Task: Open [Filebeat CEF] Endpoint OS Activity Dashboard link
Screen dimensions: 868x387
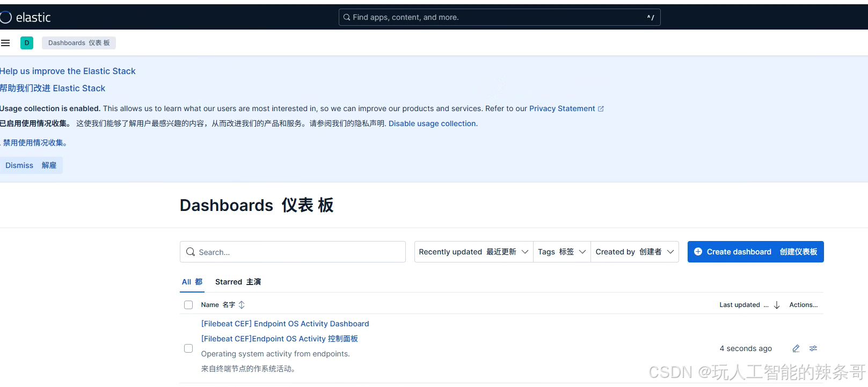Action: [285, 324]
